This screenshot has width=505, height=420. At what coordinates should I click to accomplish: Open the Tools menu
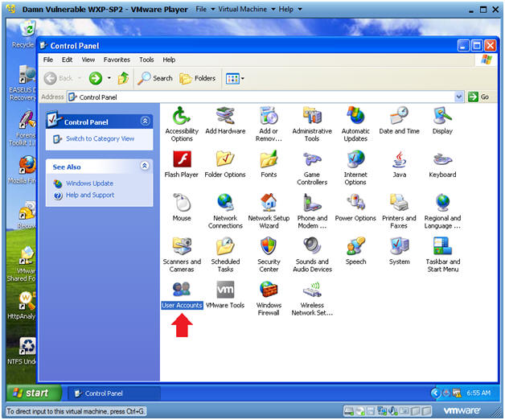(x=146, y=60)
